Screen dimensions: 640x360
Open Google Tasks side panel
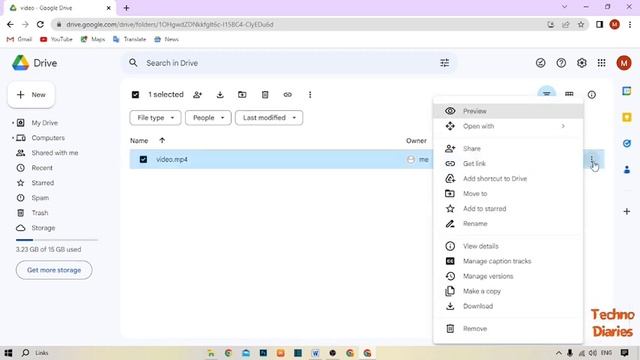(x=627, y=143)
